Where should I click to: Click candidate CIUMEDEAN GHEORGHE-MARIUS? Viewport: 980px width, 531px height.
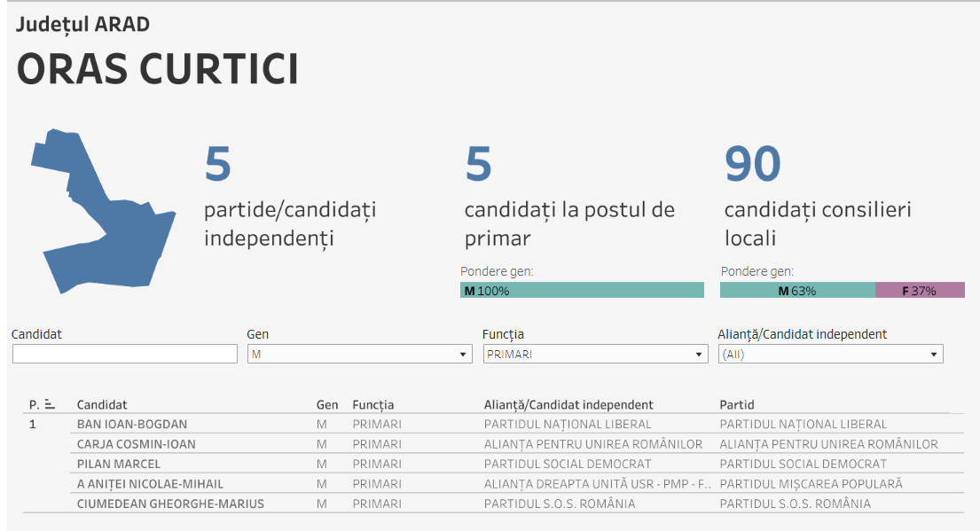point(170,504)
